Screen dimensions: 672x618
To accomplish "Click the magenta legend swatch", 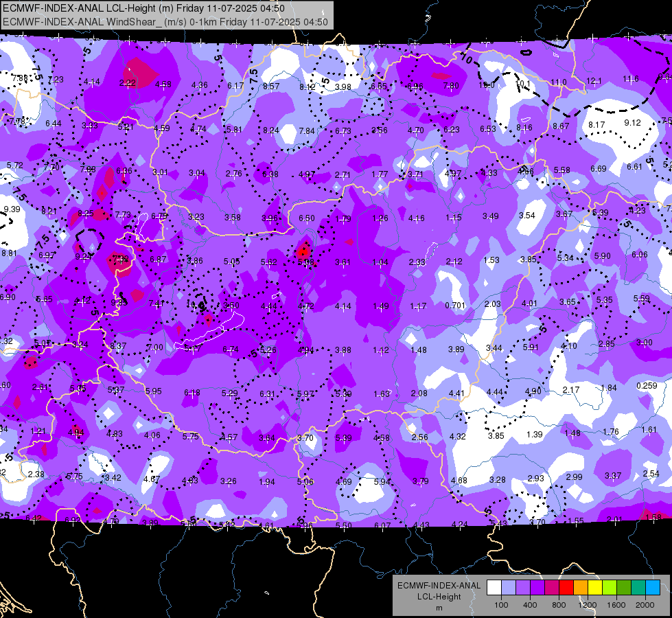I will (552, 588).
